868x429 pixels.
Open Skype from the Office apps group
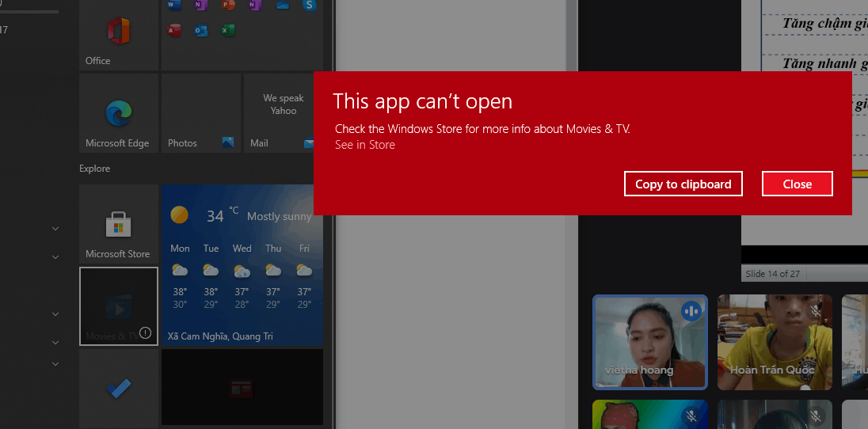click(310, 5)
